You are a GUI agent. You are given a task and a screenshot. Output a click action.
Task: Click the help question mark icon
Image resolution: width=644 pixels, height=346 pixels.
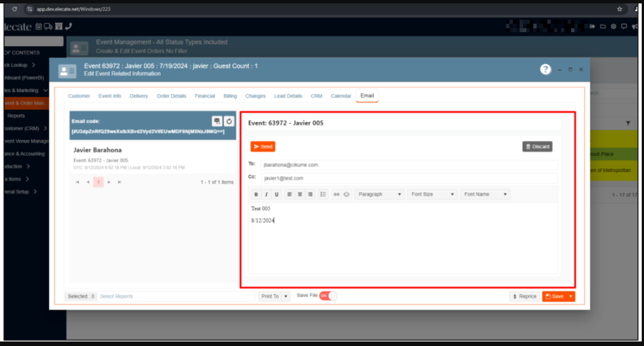tap(545, 70)
